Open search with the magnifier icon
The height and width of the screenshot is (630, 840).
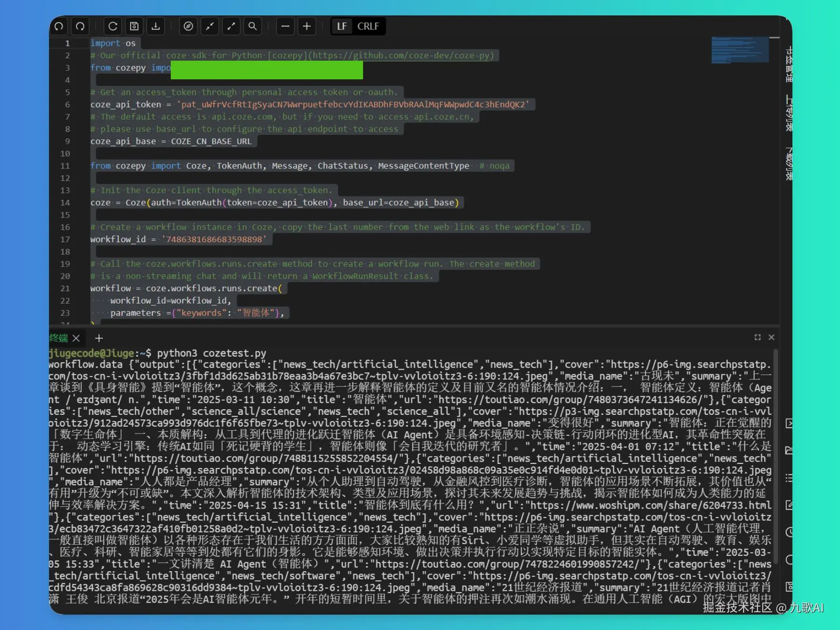[253, 27]
